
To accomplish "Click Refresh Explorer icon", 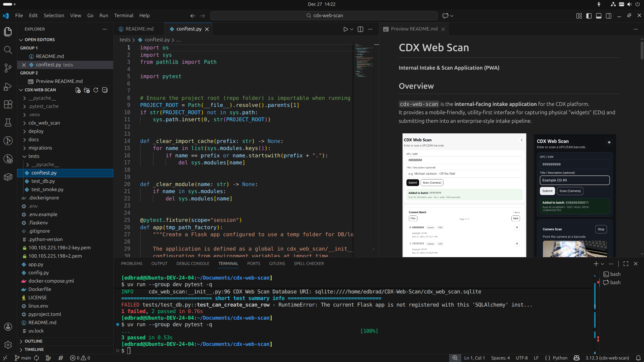I will pos(96,90).
